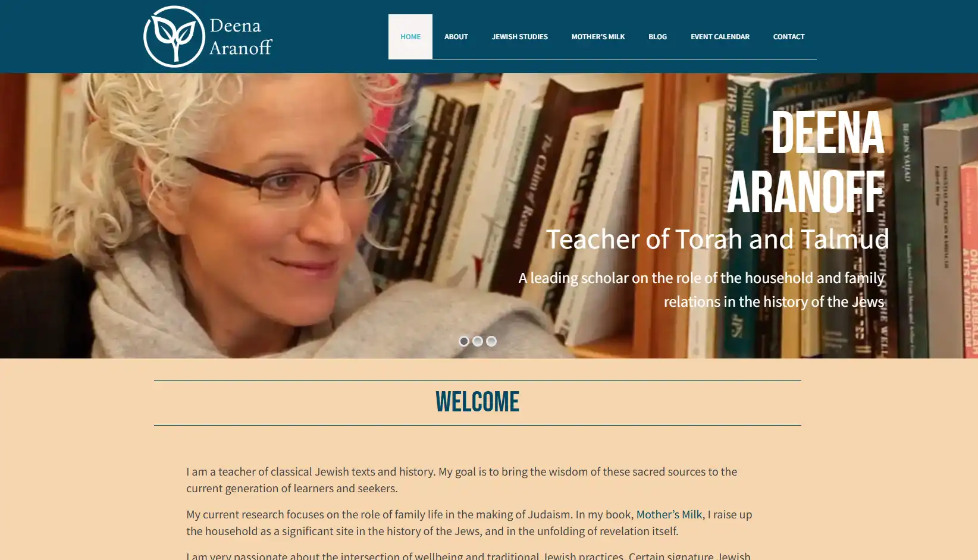Click the paragraph about classical Jewish texts
This screenshot has width=978, height=560.
click(x=462, y=480)
